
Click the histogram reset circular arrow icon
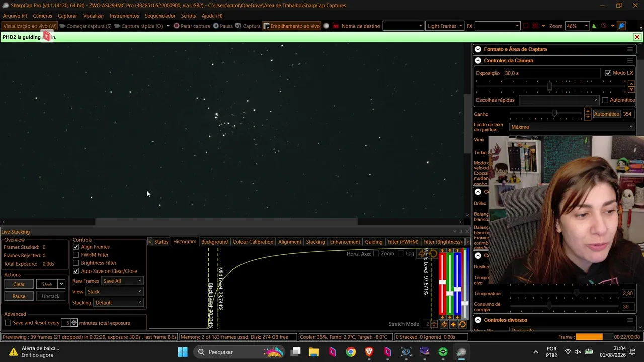[x=433, y=254]
